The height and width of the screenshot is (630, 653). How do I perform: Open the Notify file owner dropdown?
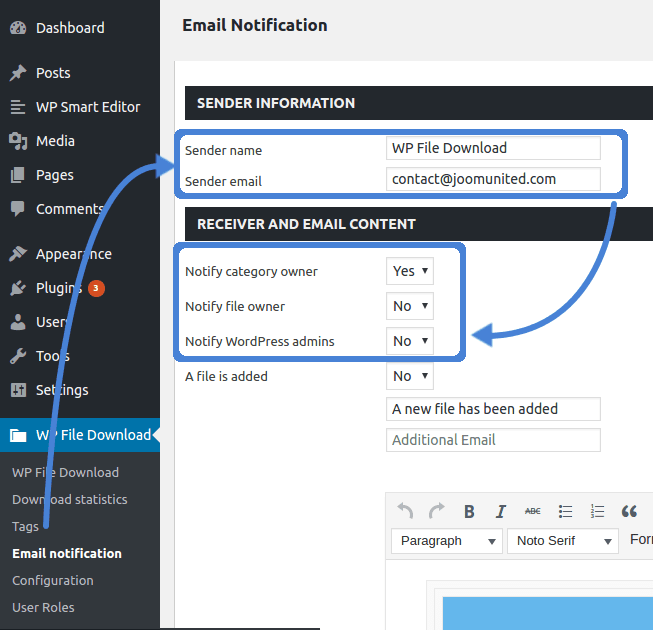click(410, 306)
